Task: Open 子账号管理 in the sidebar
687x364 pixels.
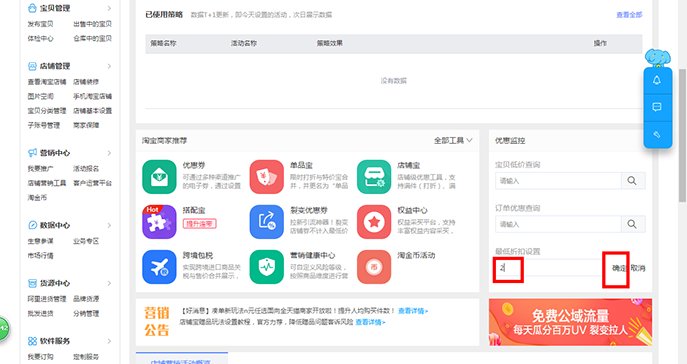Action: click(44, 125)
